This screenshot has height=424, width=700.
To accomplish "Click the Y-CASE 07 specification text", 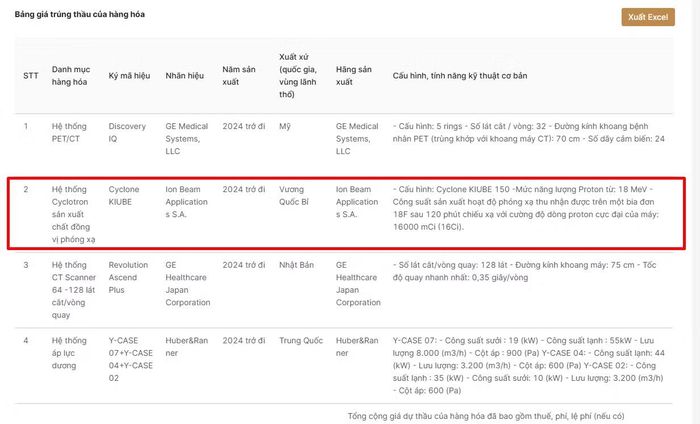I will click(529, 365).
